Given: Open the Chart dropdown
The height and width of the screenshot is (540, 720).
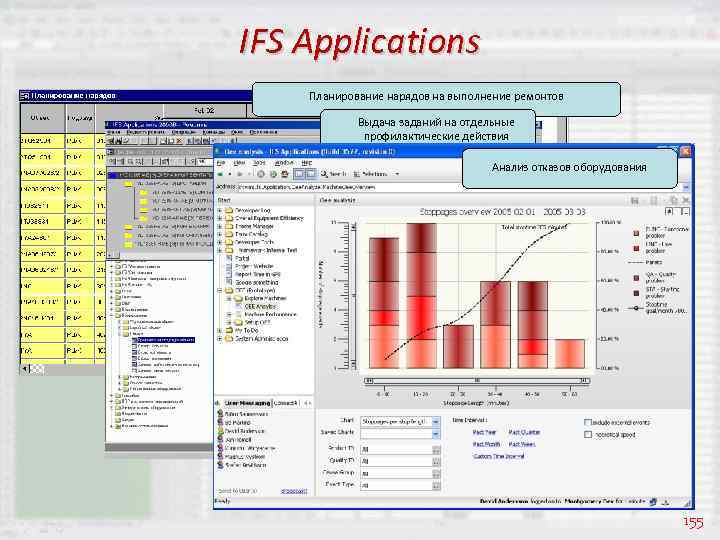Looking at the screenshot, I should (x=436, y=421).
